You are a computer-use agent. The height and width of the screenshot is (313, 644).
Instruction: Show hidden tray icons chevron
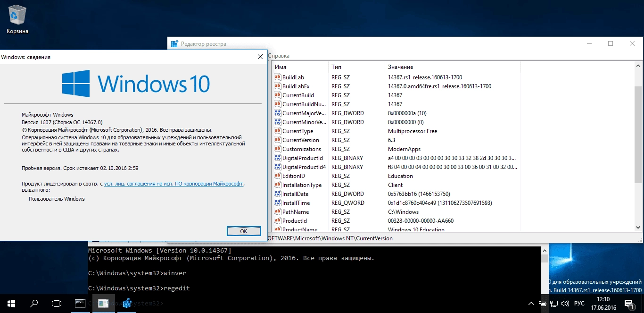531,303
